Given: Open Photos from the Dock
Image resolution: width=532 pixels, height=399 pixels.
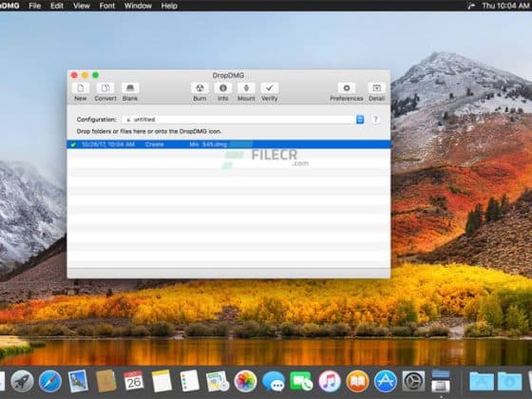Looking at the screenshot, I should point(245,381).
